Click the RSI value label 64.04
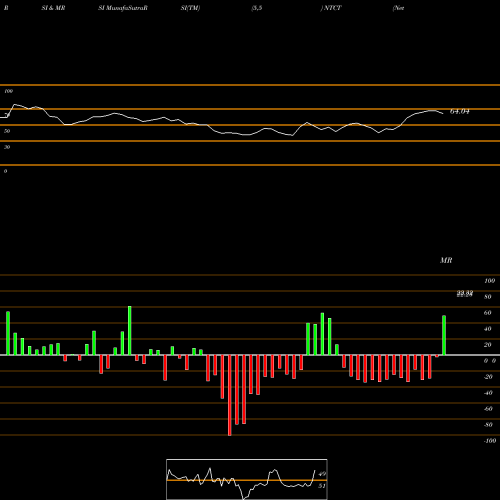 pos(460,112)
